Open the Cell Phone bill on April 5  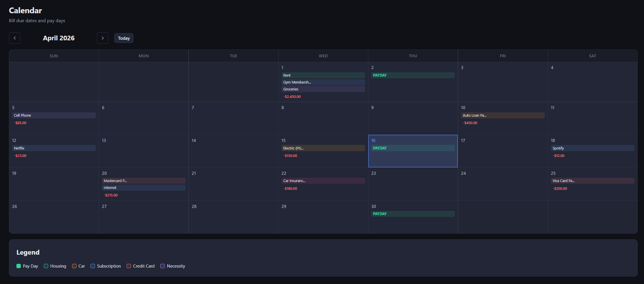tap(54, 115)
